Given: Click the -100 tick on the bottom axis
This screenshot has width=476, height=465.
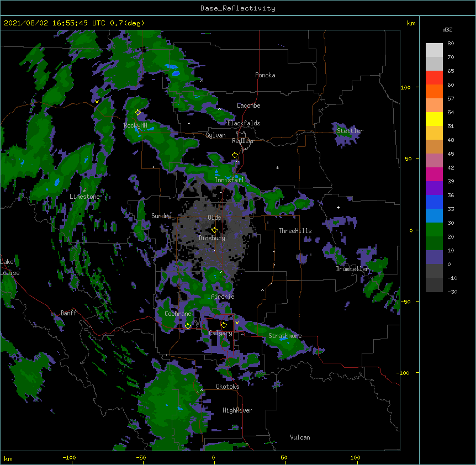Looking at the screenshot, I should click(x=70, y=457).
